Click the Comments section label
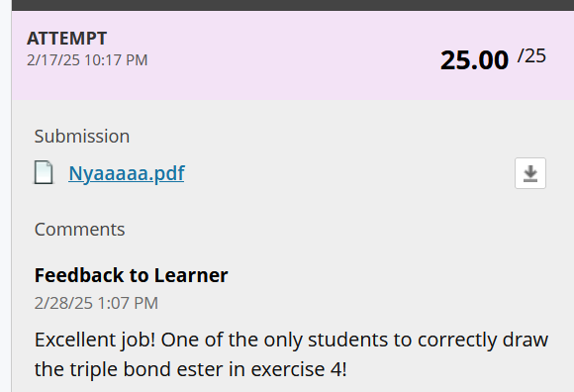 79,230
